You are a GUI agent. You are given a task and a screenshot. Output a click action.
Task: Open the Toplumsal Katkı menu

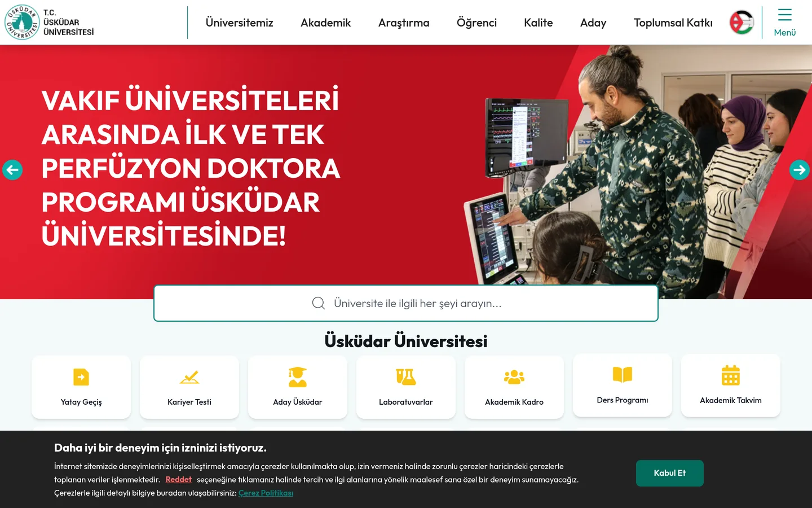coord(673,23)
